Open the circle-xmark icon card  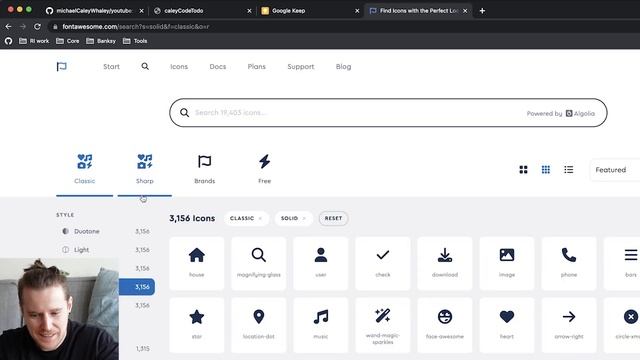click(x=622, y=325)
